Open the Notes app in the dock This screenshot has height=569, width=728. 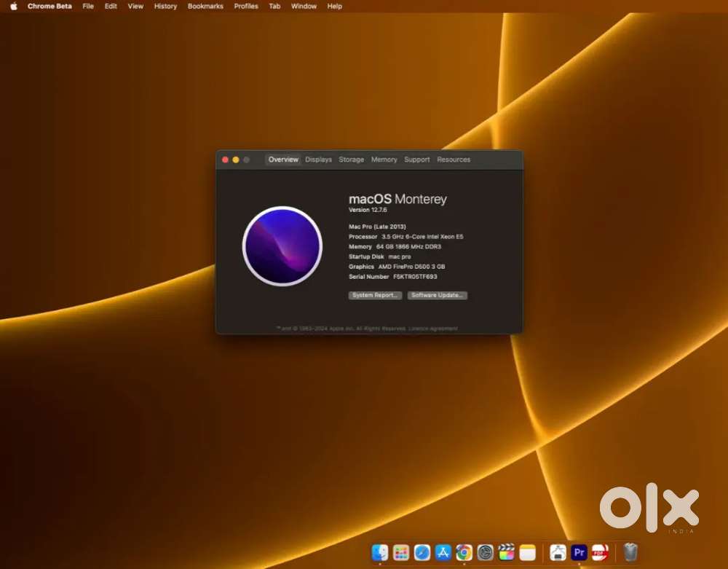point(528,552)
